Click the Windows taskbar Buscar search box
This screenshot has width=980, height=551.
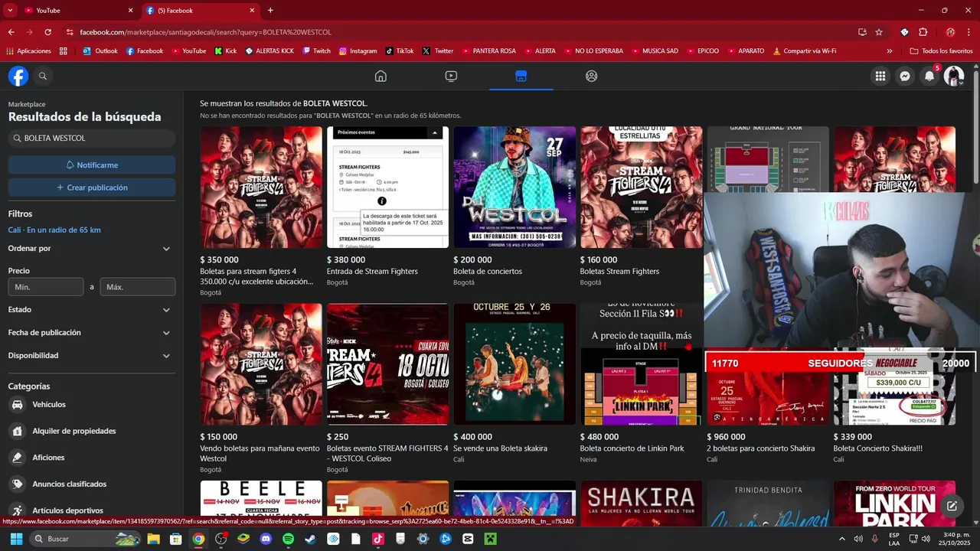coord(84,539)
